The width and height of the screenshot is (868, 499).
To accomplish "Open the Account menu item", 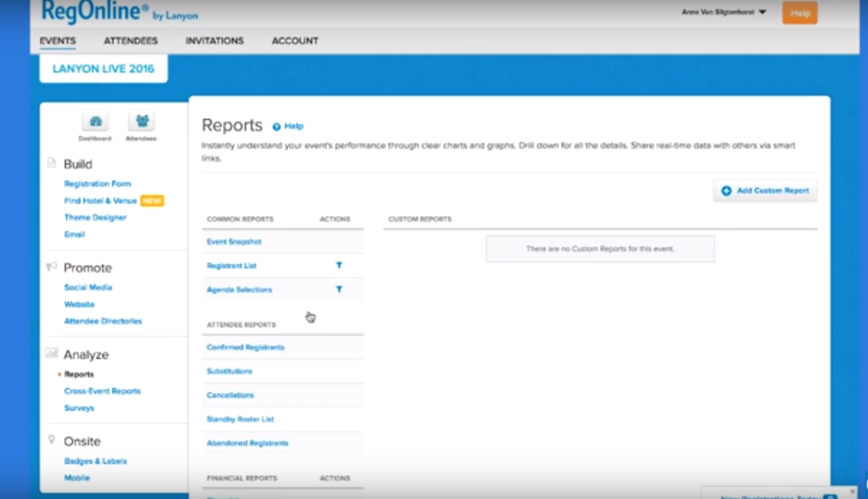I will coord(295,41).
